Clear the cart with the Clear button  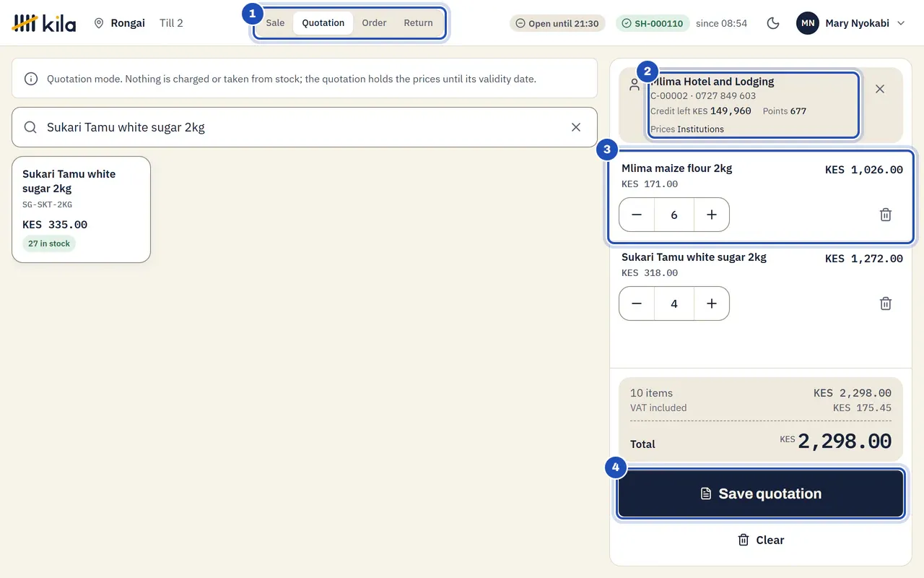click(x=761, y=540)
